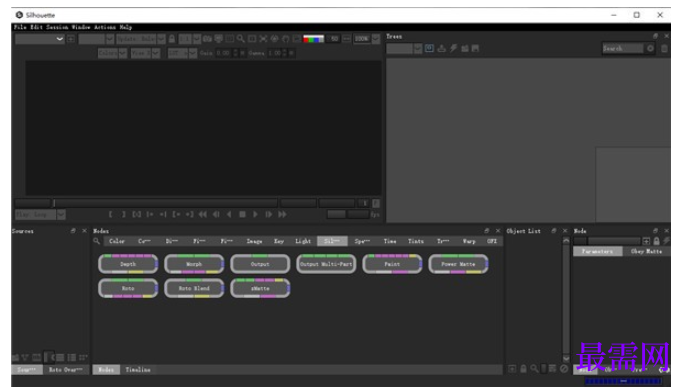The width and height of the screenshot is (688, 388).
Task: Click the fit-to-window arrows icon
Action: (263, 39)
